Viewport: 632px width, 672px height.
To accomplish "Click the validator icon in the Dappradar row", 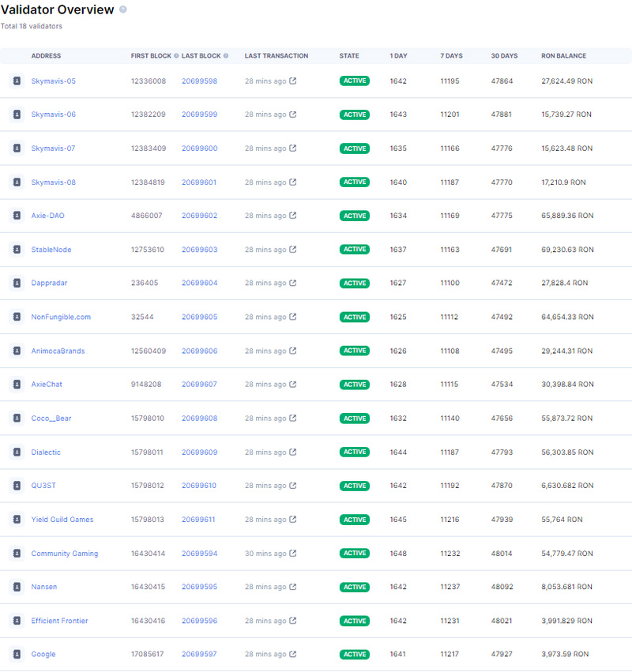I will 17,283.
